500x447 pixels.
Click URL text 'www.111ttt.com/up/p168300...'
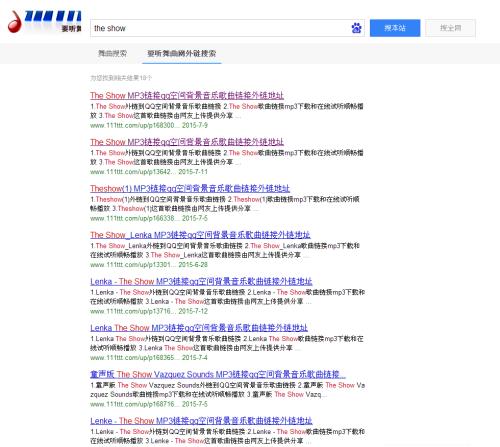[x=135, y=125]
